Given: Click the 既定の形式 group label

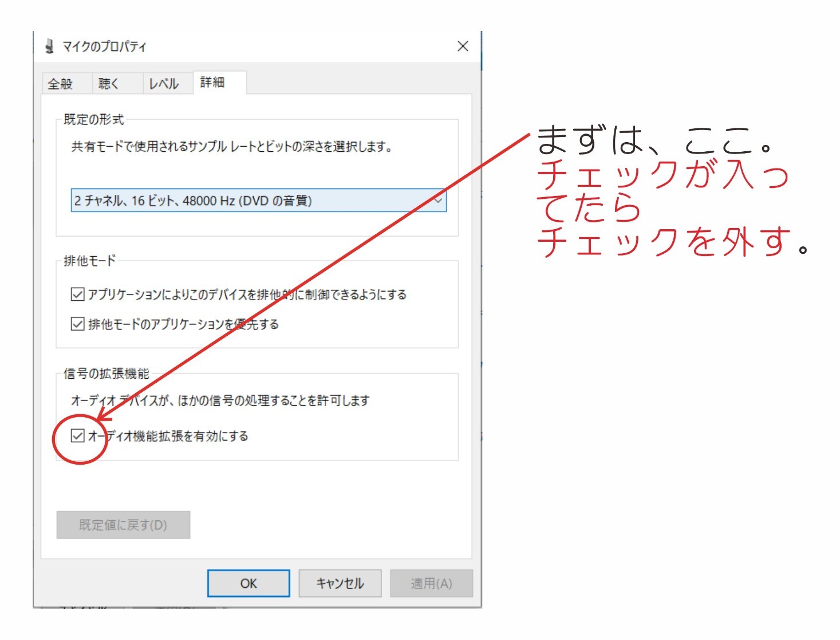Looking at the screenshot, I should click(93, 119).
